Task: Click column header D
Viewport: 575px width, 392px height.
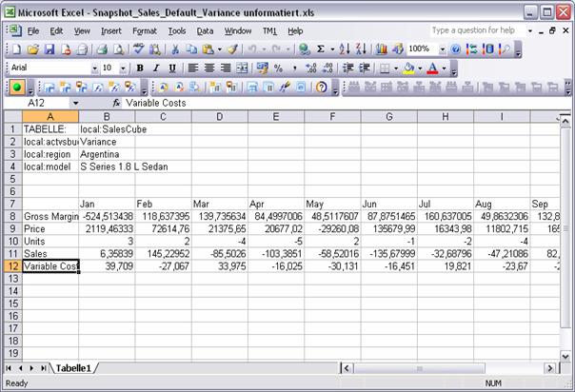Action: 219,116
